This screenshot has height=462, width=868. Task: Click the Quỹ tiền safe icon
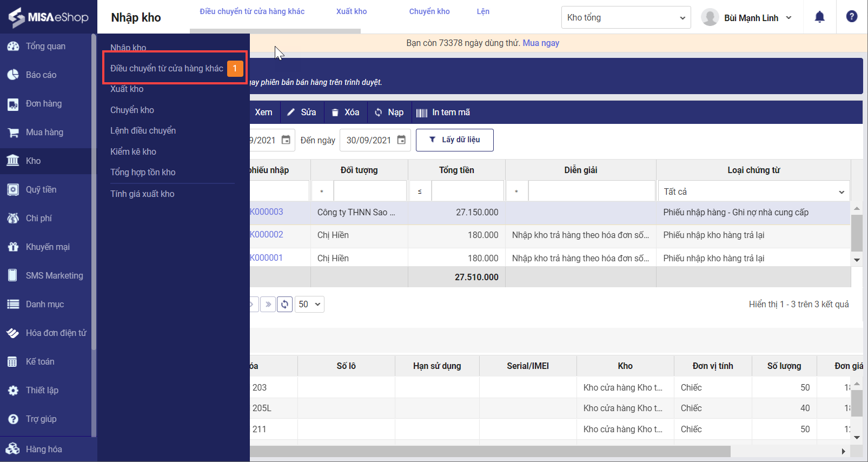(x=13, y=190)
